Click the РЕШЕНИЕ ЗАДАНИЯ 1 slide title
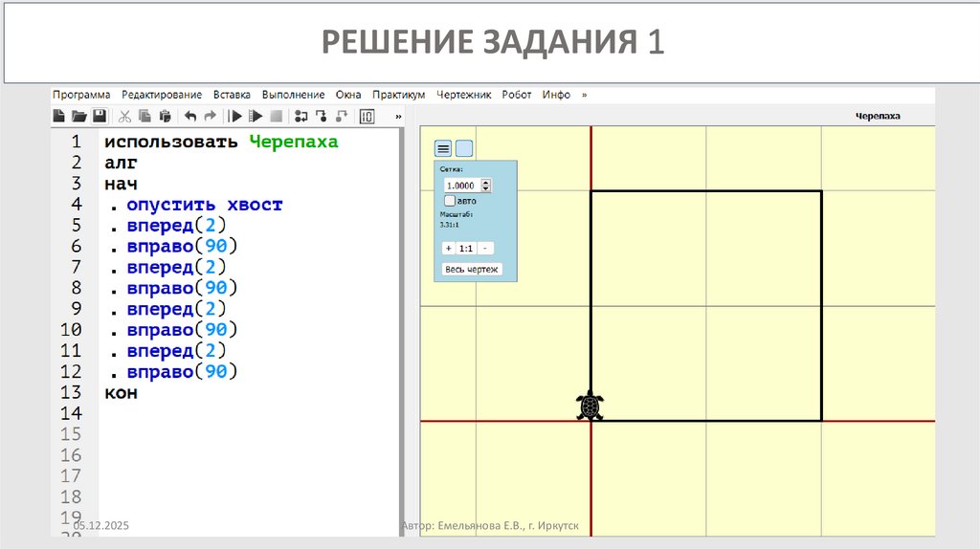 493,42
